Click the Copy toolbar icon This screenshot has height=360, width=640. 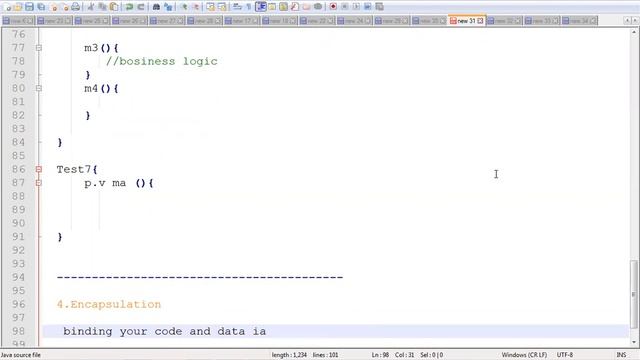102,7
